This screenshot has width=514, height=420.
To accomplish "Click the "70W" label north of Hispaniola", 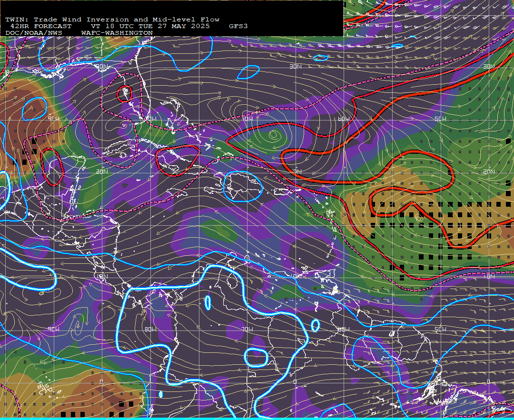I will (247, 119).
